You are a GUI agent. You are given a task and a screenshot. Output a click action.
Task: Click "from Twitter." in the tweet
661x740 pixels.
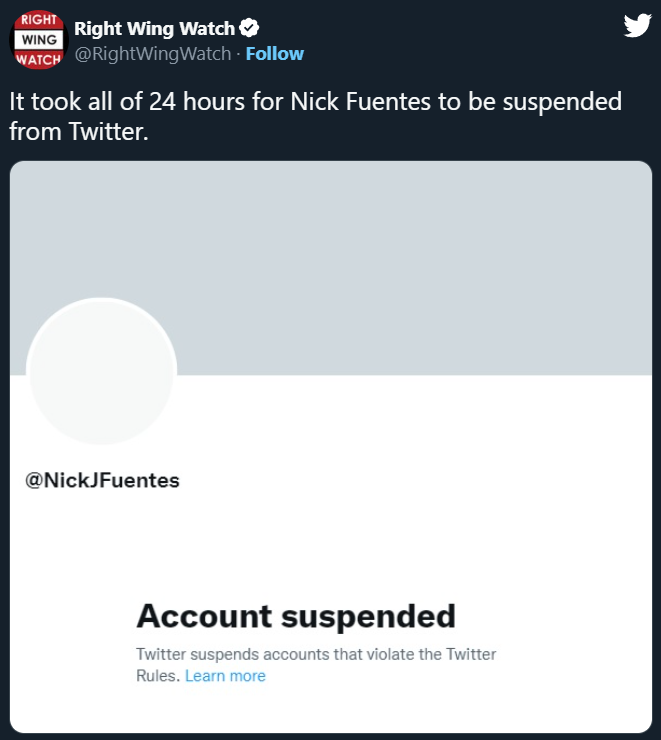point(79,131)
